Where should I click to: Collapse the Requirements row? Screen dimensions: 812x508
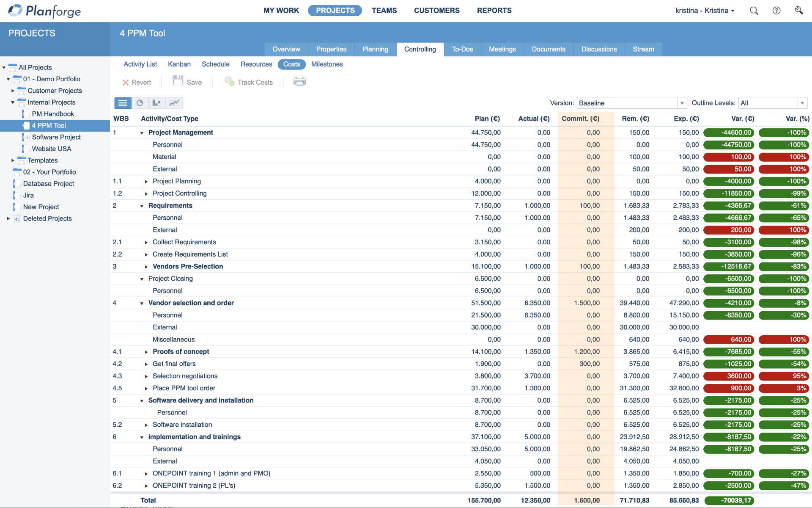tap(142, 206)
